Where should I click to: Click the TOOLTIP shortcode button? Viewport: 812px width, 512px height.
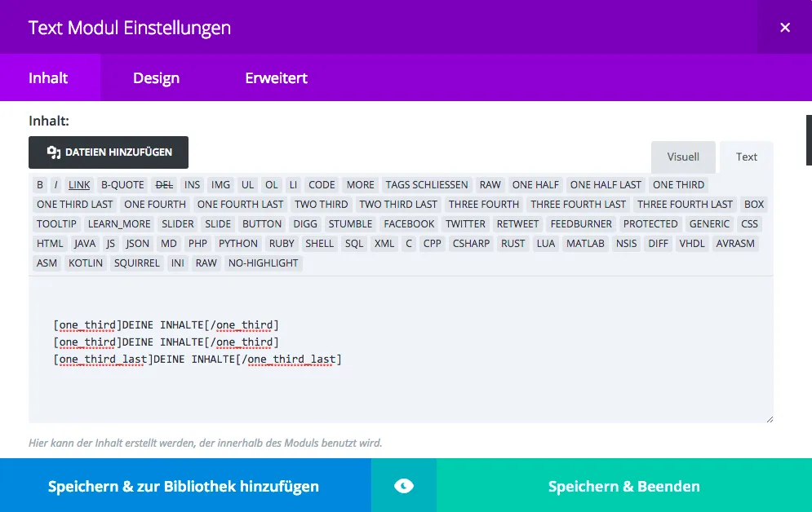coord(57,224)
